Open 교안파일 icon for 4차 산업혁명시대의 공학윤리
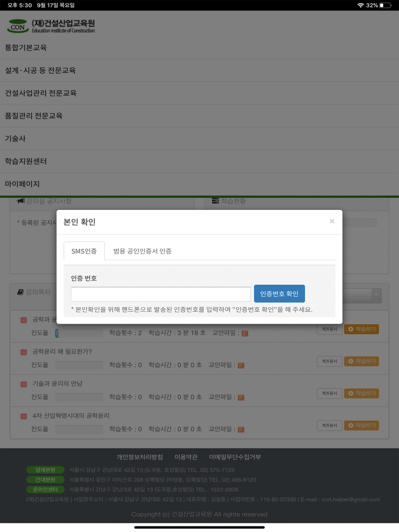This screenshot has height=532, width=399. (x=241, y=430)
